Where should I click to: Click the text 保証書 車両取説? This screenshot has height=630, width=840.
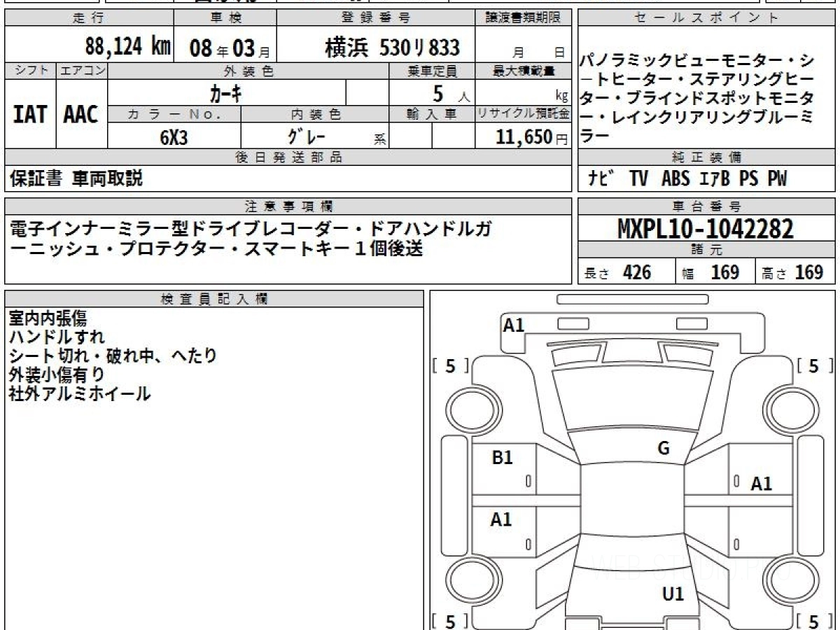pyautogui.click(x=76, y=179)
